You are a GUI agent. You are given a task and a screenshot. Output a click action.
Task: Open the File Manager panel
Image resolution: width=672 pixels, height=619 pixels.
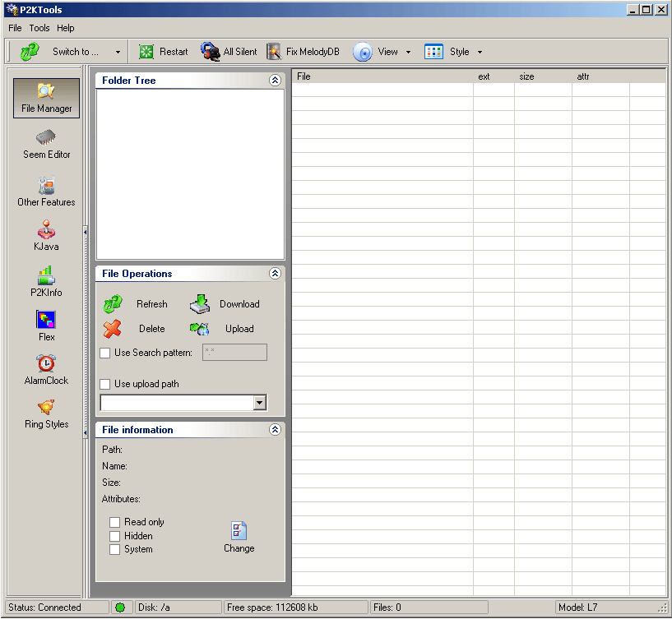pos(46,97)
